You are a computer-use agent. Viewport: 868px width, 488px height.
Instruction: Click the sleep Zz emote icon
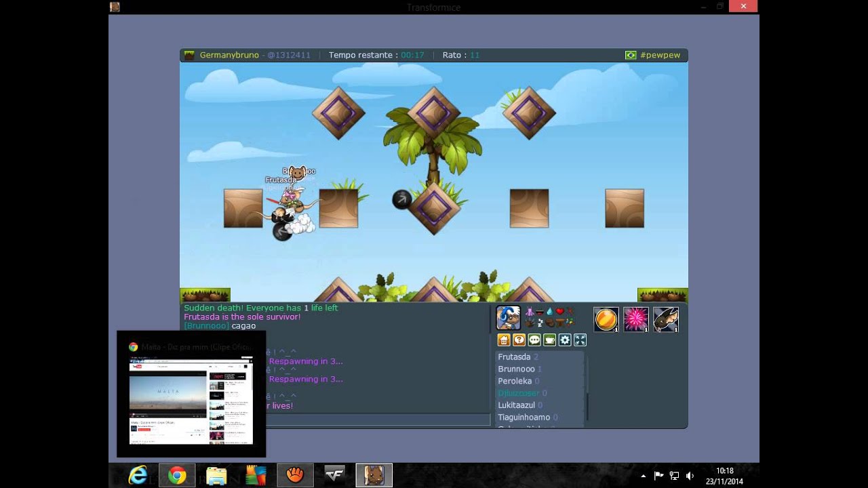click(x=540, y=323)
